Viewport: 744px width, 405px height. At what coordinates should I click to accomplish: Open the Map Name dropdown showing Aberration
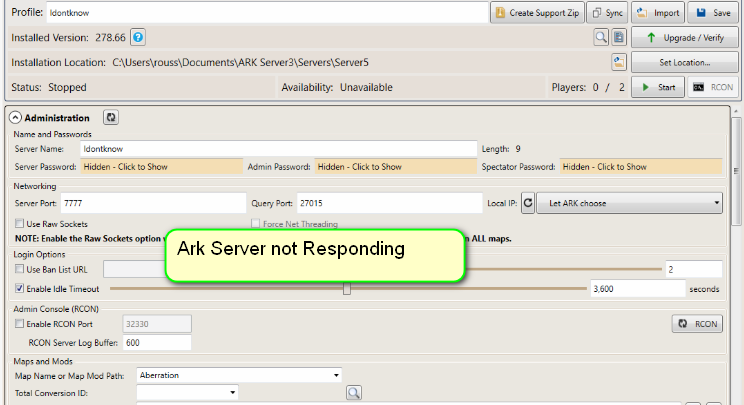tap(239, 375)
